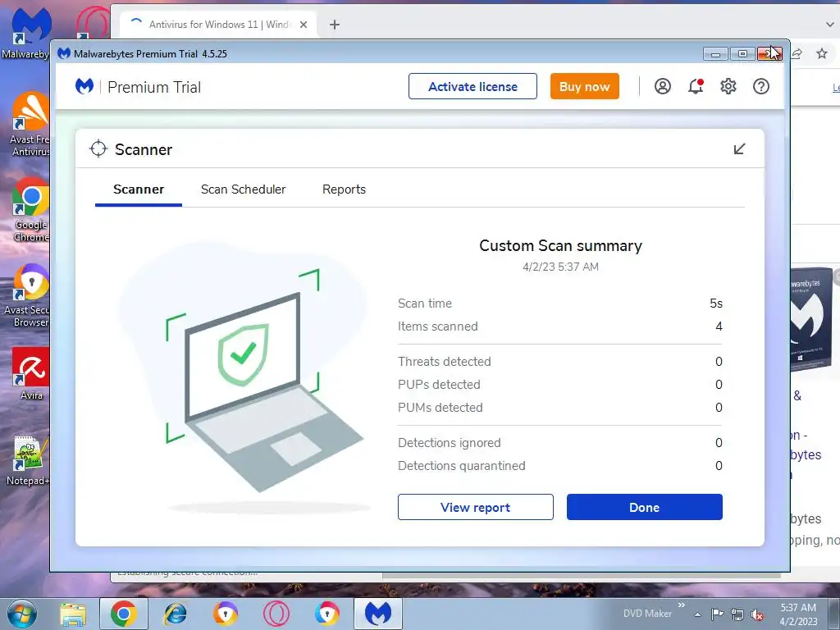The image size is (840, 630).
Task: Show hidden system tray icons
Action: 697,614
